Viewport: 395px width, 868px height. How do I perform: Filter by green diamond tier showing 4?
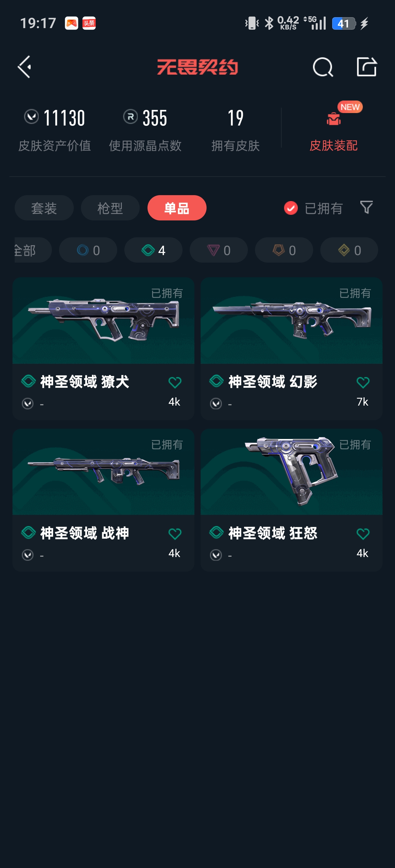pyautogui.click(x=153, y=250)
